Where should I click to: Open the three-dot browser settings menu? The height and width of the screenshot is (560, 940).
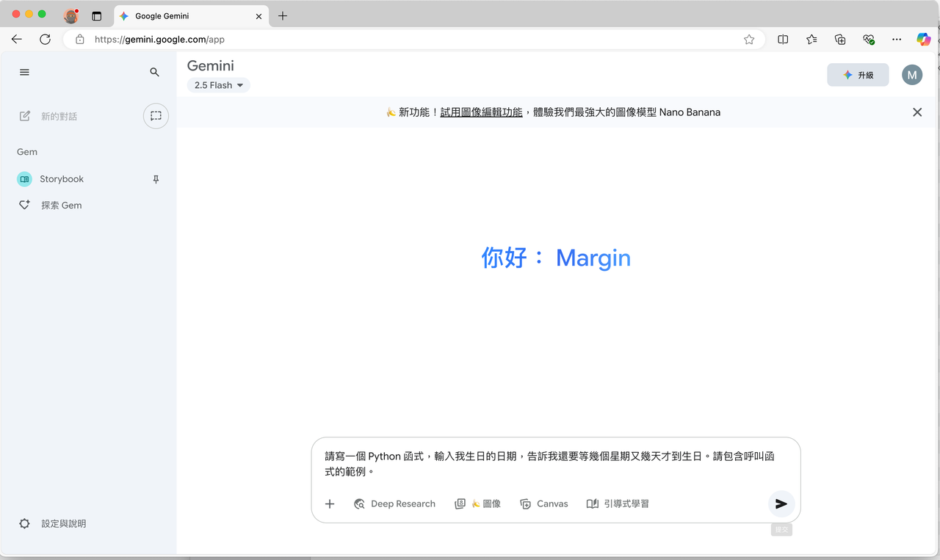click(897, 40)
